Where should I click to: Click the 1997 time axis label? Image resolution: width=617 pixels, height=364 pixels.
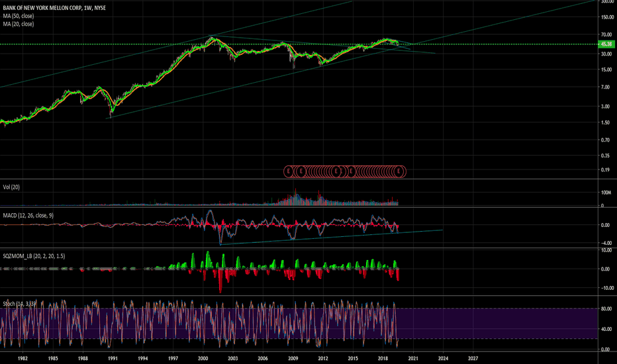173,359
